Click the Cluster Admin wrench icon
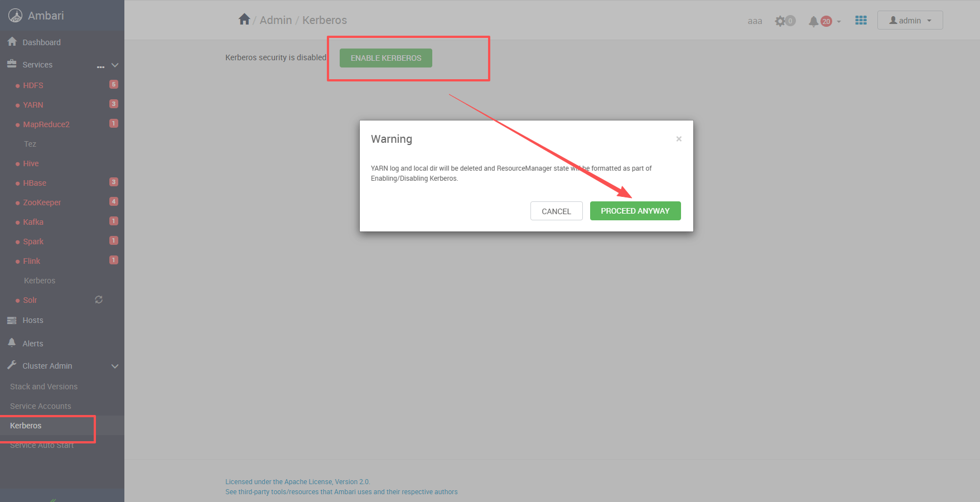The height and width of the screenshot is (502, 980). [12, 365]
